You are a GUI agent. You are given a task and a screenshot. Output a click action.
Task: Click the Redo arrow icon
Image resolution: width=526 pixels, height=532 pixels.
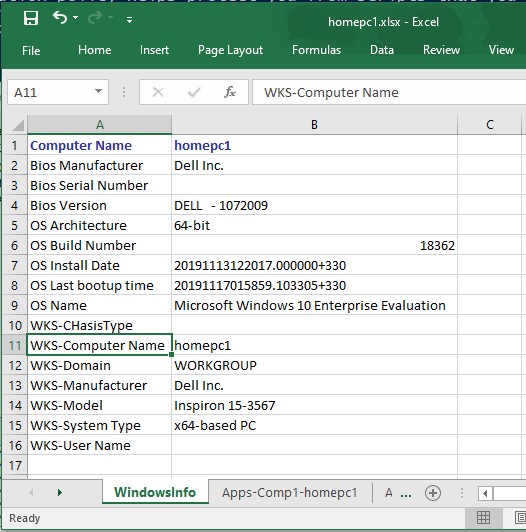coord(95,17)
